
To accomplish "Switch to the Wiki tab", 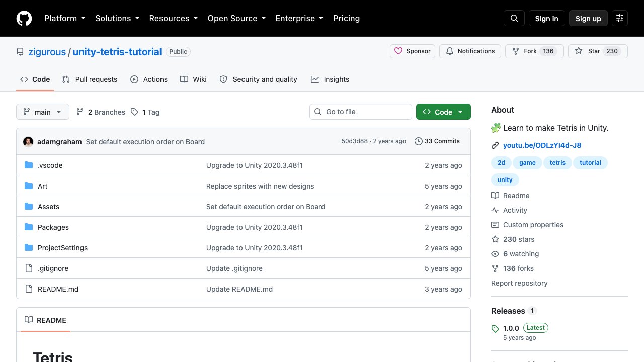I will 194,79.
